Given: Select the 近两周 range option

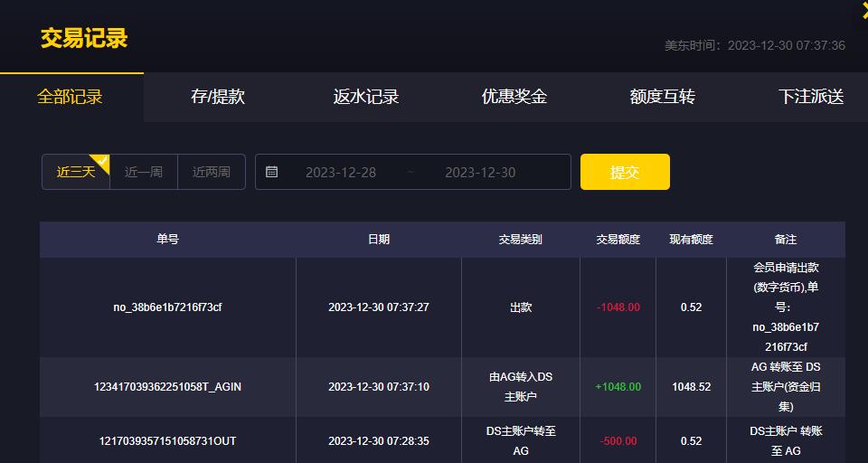Looking at the screenshot, I should (211, 172).
